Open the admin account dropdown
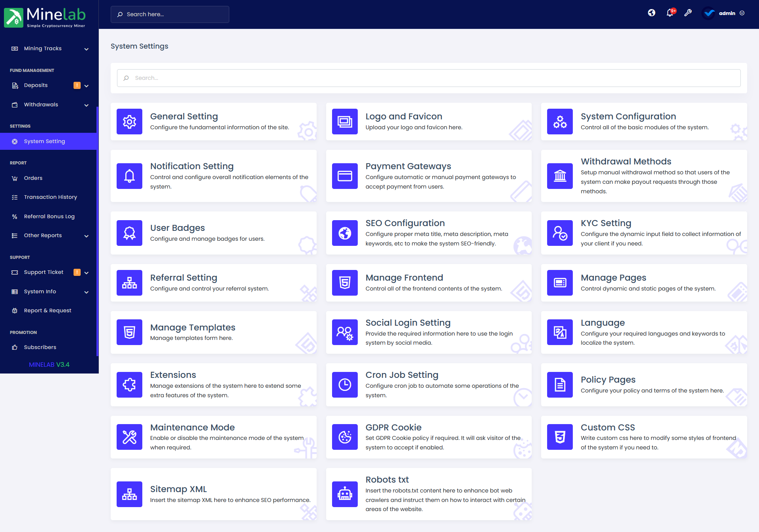759x532 pixels. [x=727, y=13]
